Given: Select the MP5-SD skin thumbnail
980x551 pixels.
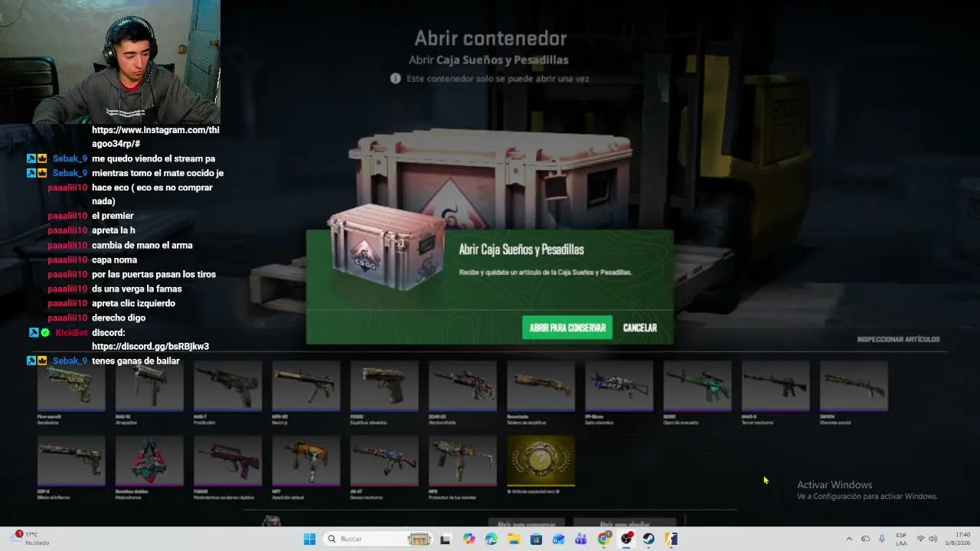Looking at the screenshot, I should pos(305,386).
